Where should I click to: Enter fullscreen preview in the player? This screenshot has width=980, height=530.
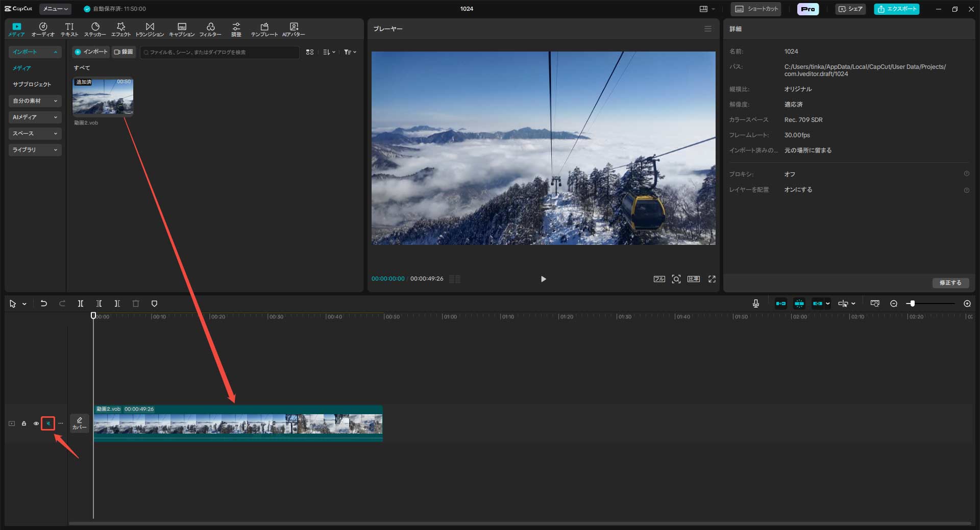pyautogui.click(x=712, y=279)
